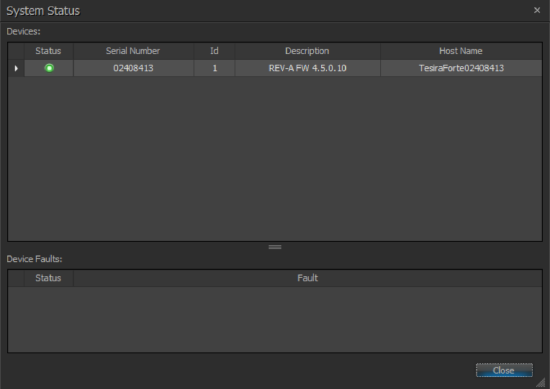
Task: Select the description cell REV-A FW 4.5.0.10
Action: [308, 68]
